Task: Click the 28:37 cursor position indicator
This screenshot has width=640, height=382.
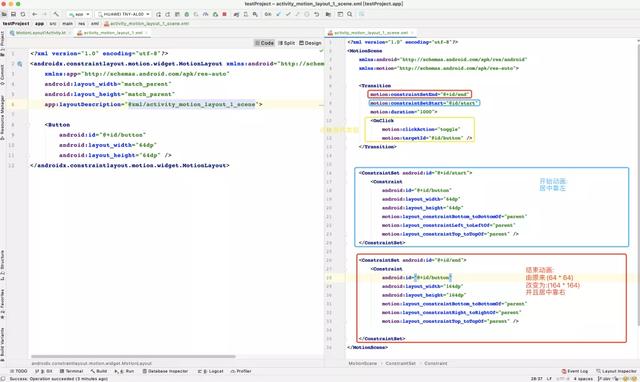Action: tap(536, 379)
